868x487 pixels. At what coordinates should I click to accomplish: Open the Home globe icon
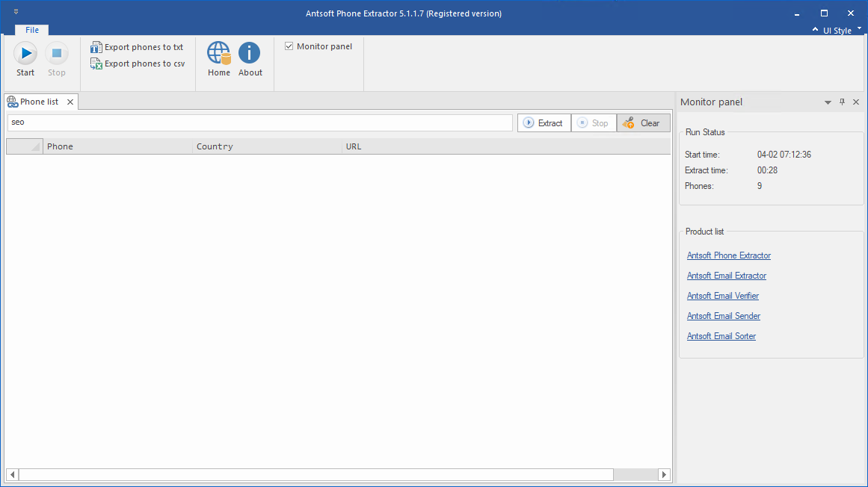pyautogui.click(x=219, y=54)
